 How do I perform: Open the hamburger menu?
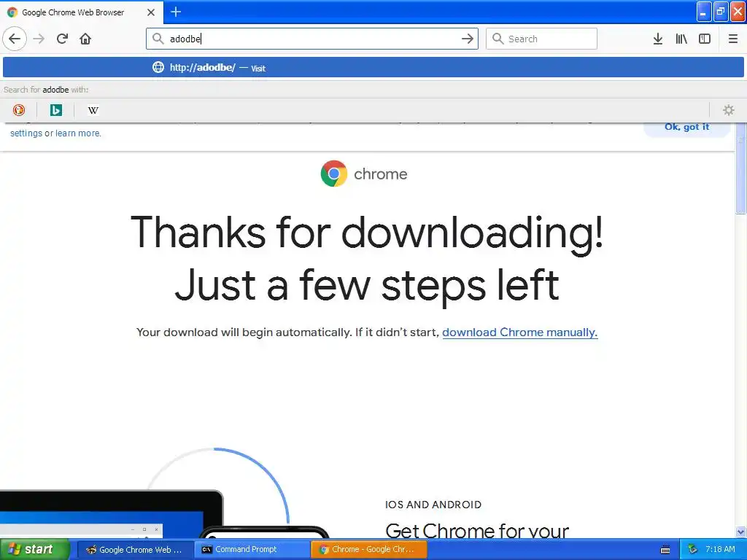pyautogui.click(x=732, y=39)
